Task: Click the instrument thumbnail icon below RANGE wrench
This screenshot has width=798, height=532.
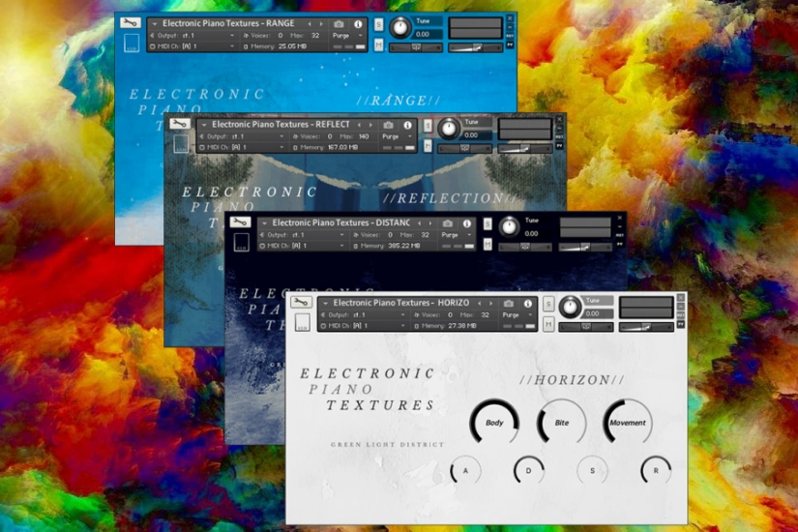Action: (x=132, y=43)
